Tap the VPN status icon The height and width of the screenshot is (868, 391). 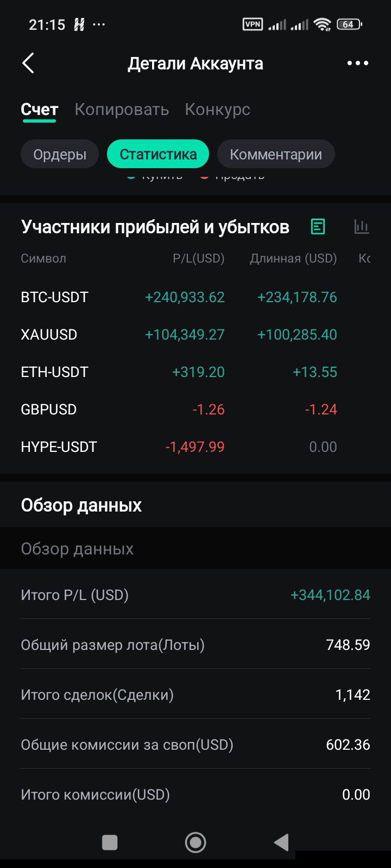pyautogui.click(x=253, y=24)
